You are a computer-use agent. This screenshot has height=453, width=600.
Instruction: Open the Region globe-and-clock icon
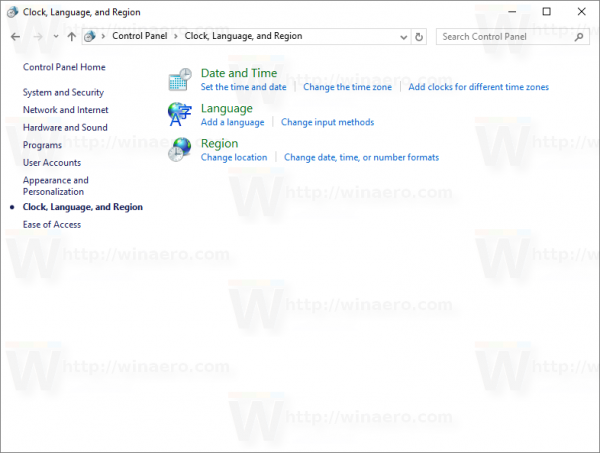pyautogui.click(x=179, y=150)
